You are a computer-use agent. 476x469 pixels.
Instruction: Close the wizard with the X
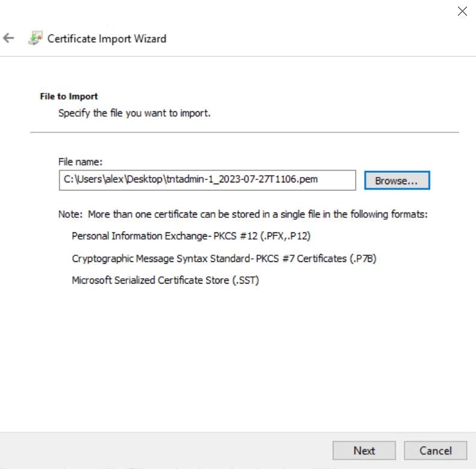(x=462, y=11)
